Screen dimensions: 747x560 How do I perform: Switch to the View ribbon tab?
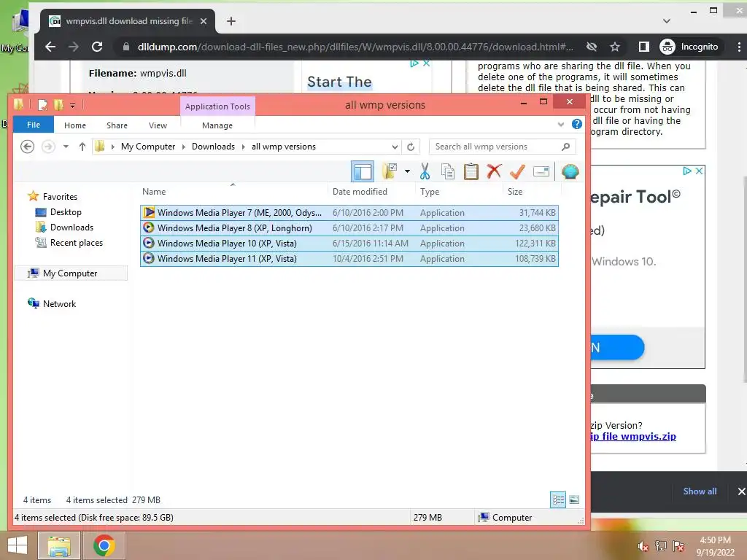(158, 125)
